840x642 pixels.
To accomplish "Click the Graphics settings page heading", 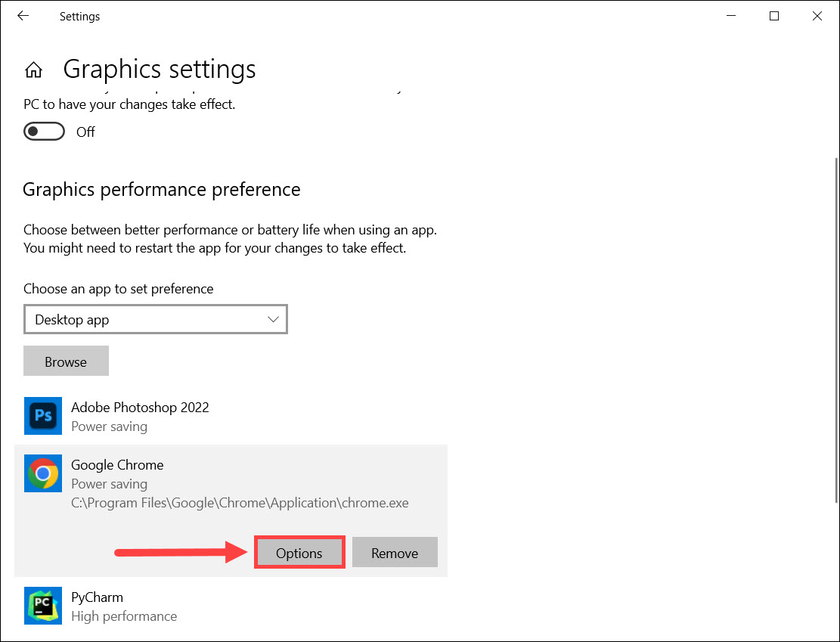I will (x=160, y=70).
